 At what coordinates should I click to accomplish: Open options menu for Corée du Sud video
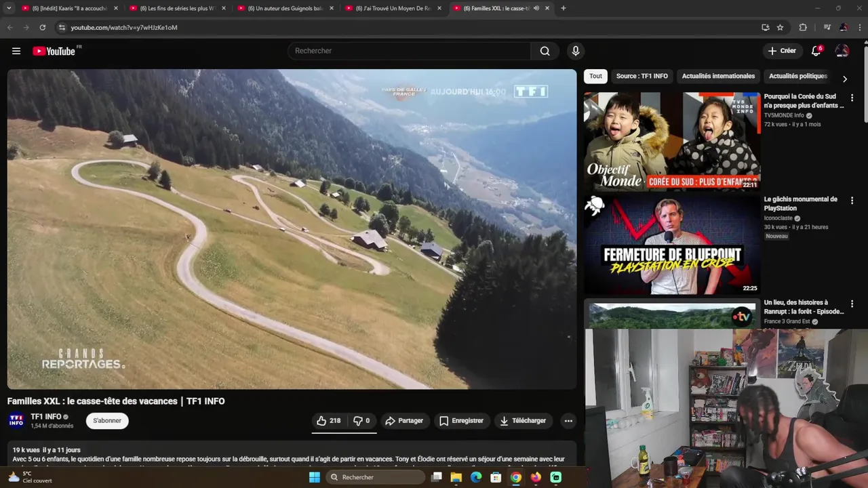852,98
